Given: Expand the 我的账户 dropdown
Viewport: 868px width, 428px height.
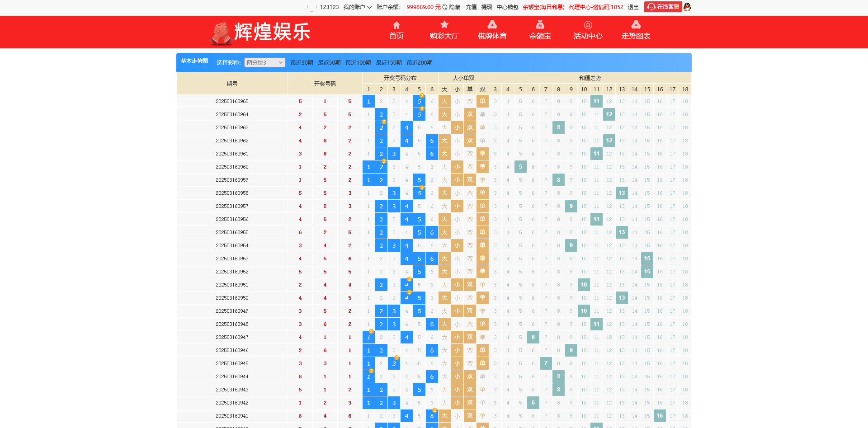Looking at the screenshot, I should [357, 7].
